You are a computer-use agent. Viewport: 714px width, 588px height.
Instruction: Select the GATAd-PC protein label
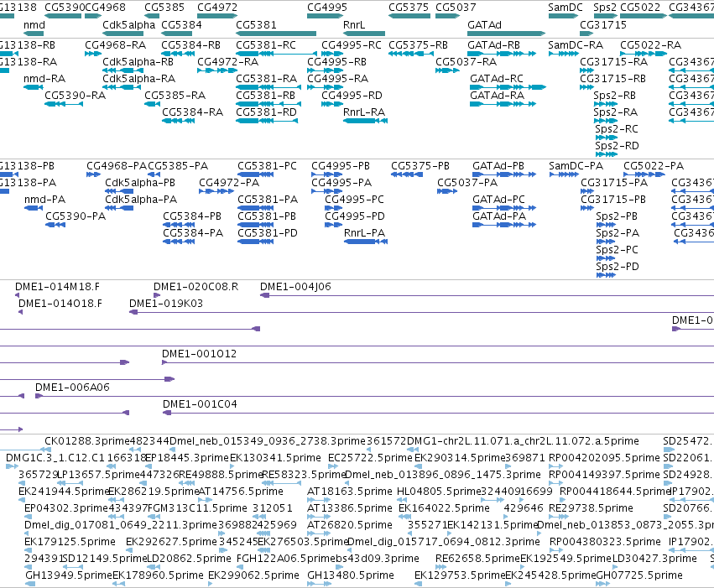click(498, 200)
